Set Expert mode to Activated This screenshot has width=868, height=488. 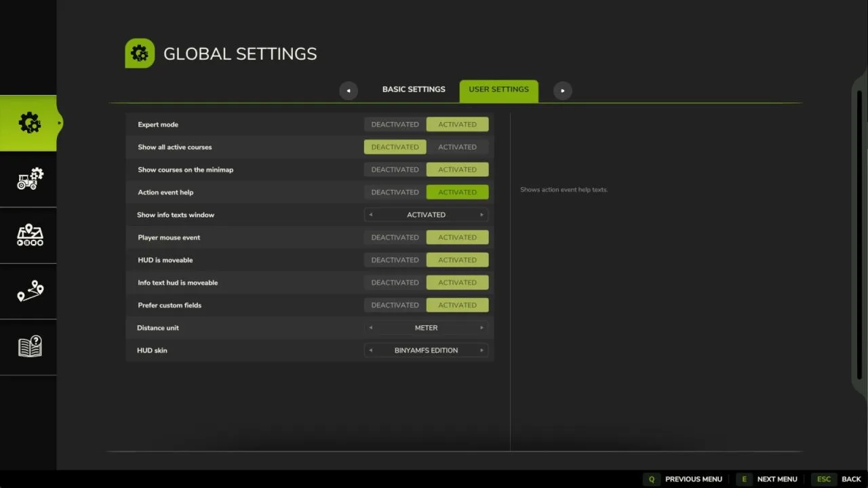tap(458, 124)
